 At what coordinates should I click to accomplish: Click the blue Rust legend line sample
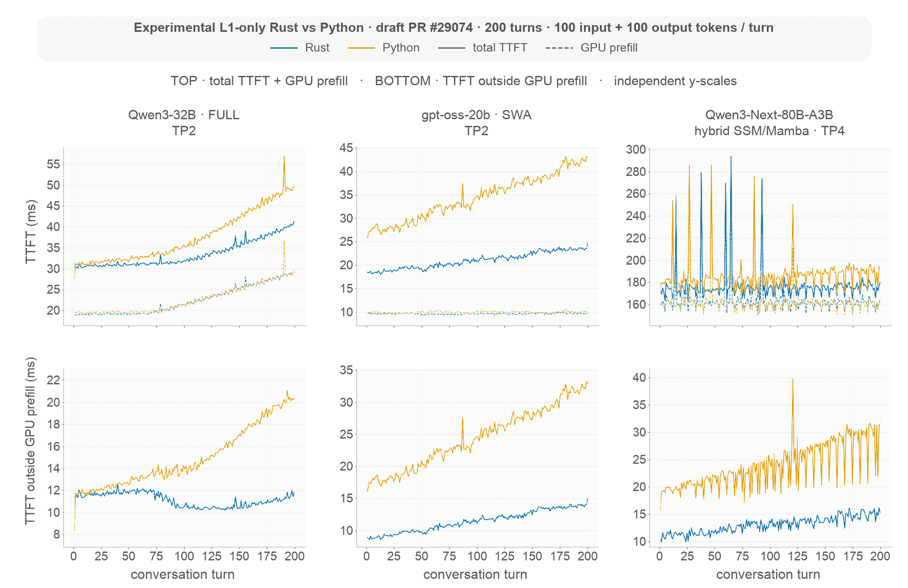284,48
